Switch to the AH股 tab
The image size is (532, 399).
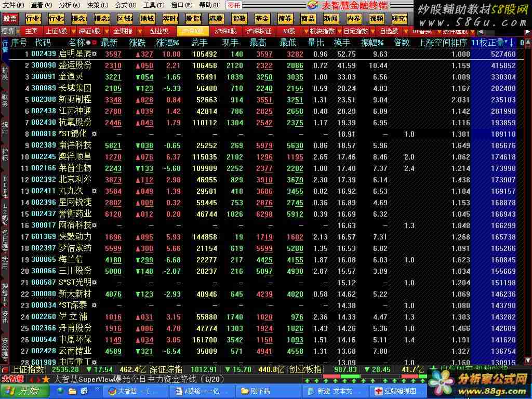(x=289, y=31)
